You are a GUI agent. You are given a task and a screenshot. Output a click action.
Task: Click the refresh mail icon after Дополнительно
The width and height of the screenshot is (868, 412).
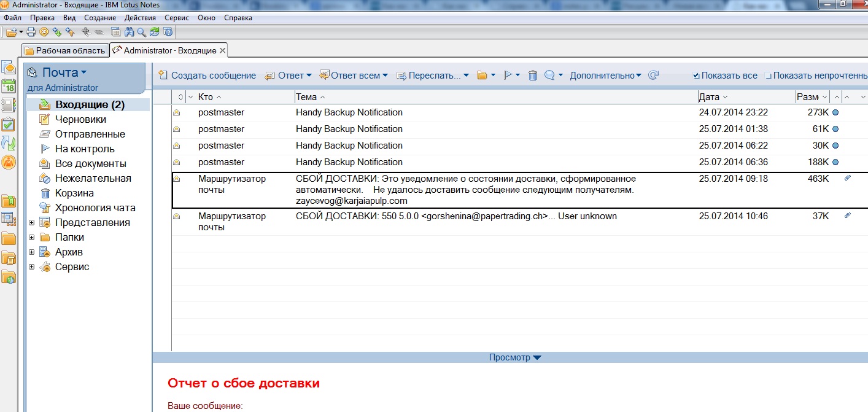click(654, 76)
